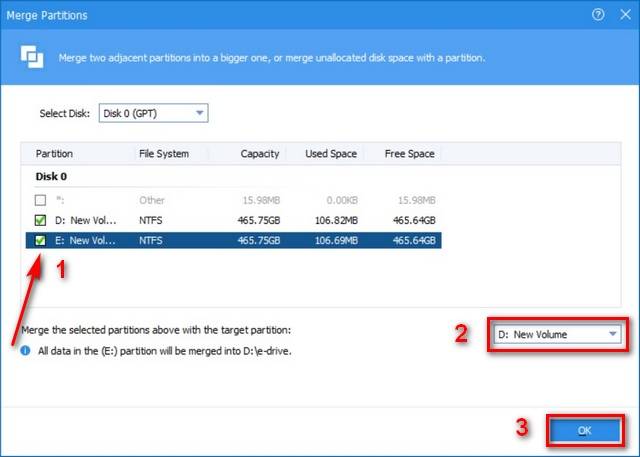This screenshot has width=640, height=457.
Task: Sort by the Partition column header
Action: 55,154
